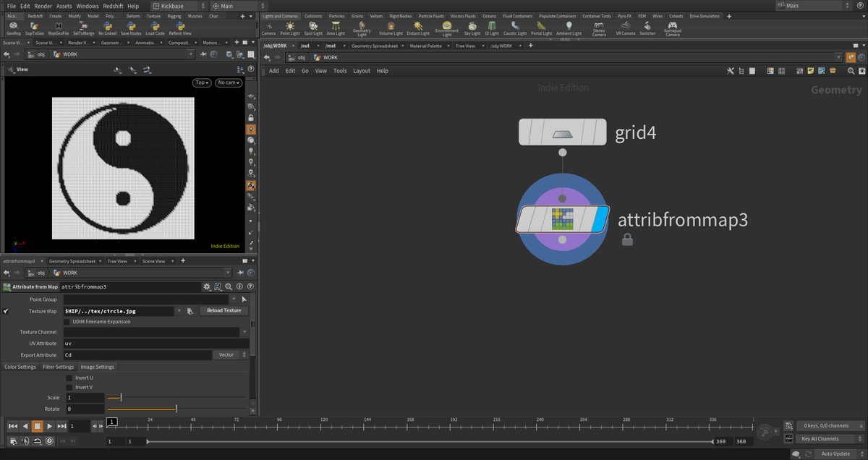Open the No cam camera dropdown

[x=229, y=82]
